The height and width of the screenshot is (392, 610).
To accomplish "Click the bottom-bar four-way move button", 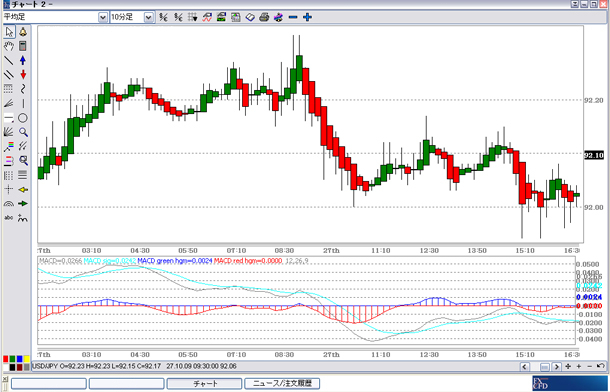I will [x=568, y=366].
